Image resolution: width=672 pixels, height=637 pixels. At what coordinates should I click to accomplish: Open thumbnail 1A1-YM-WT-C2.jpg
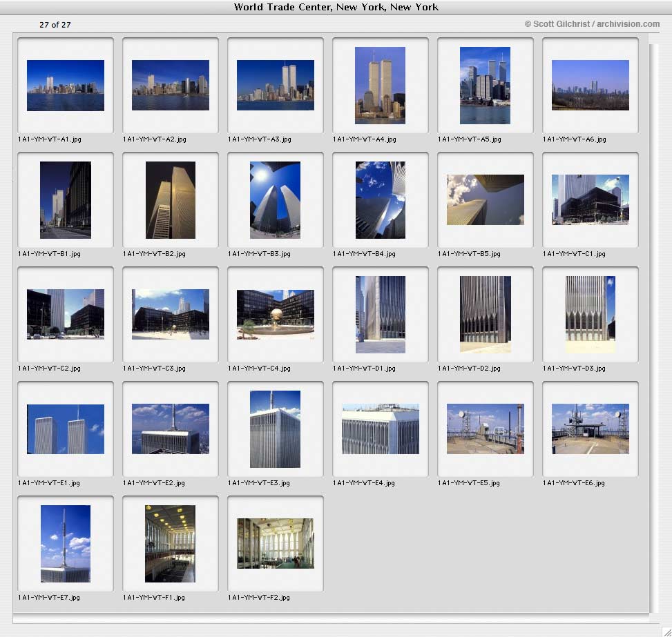pos(66,315)
